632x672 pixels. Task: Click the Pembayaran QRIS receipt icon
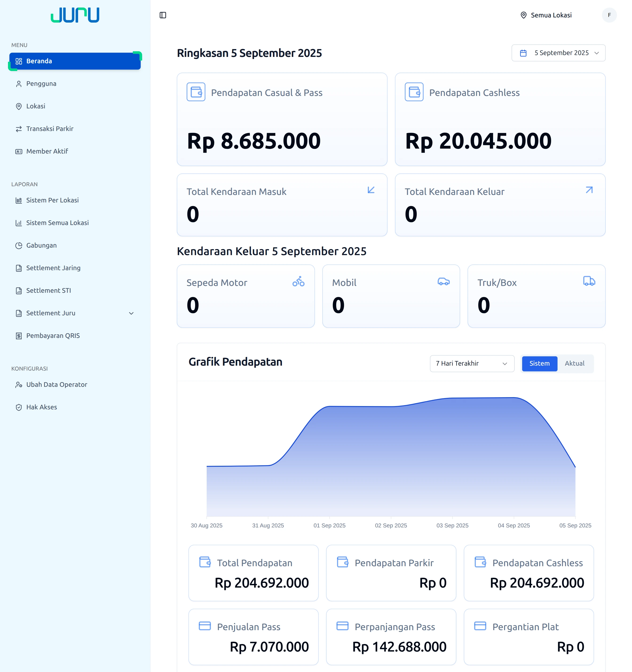pos(19,336)
